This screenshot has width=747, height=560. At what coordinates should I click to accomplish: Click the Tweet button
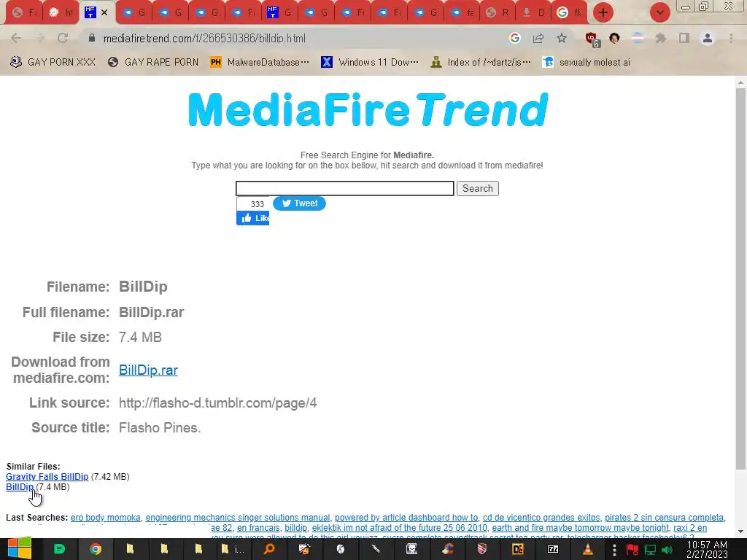pos(299,203)
